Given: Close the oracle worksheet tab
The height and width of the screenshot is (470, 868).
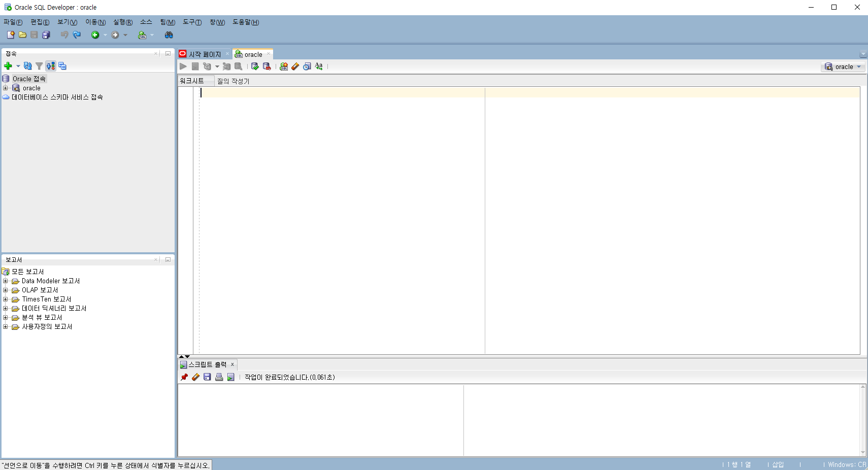Looking at the screenshot, I should (269, 54).
